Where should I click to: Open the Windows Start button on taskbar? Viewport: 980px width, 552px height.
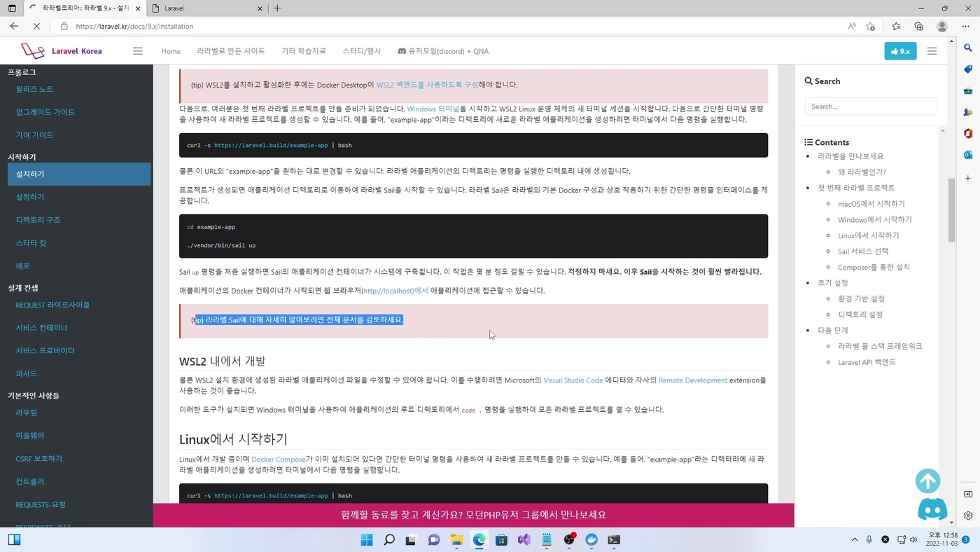(366, 539)
